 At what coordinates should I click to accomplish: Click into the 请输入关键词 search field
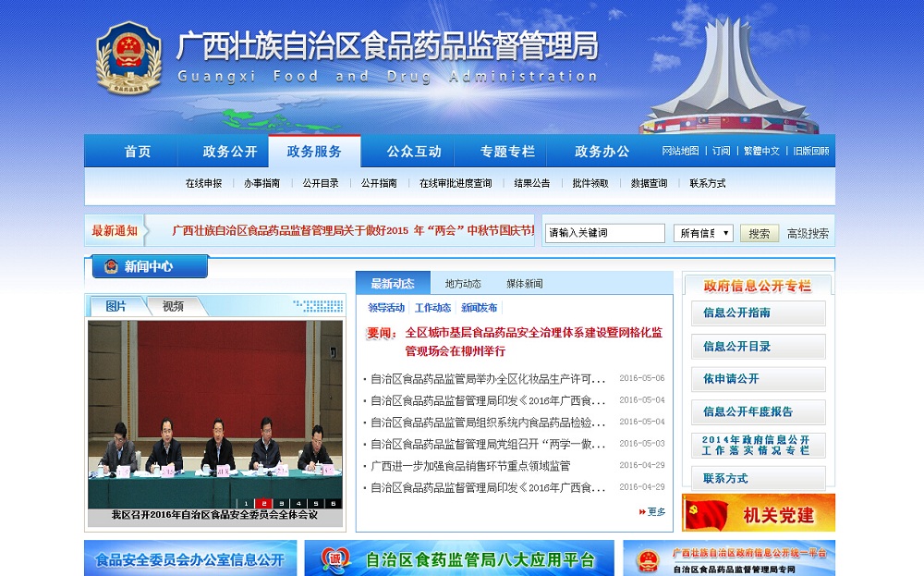[604, 233]
